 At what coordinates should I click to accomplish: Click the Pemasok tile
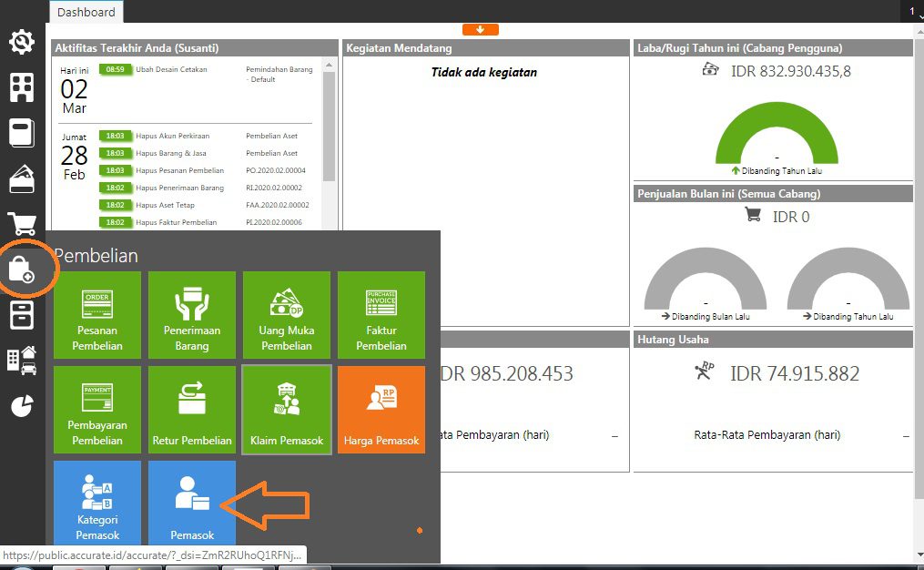tap(192, 502)
